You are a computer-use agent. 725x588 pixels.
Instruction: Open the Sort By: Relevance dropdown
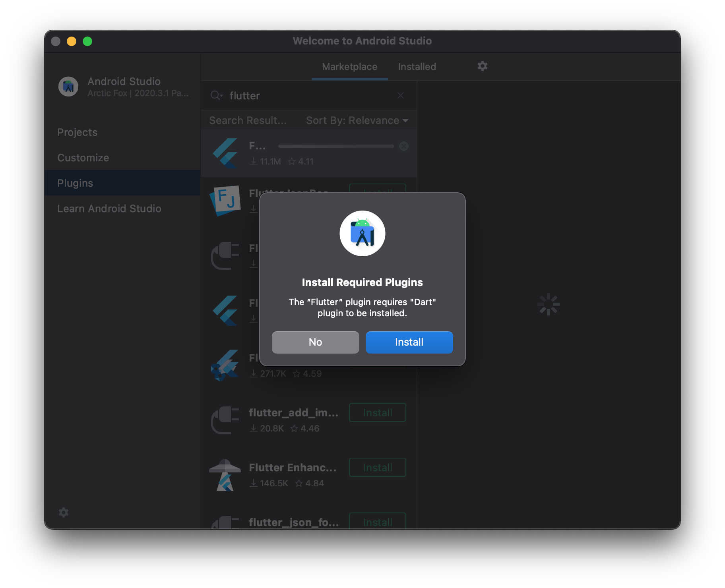click(357, 120)
